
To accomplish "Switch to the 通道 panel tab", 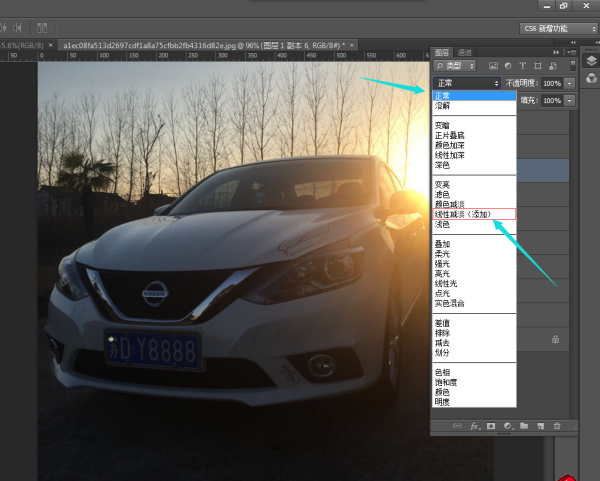I will tap(465, 52).
